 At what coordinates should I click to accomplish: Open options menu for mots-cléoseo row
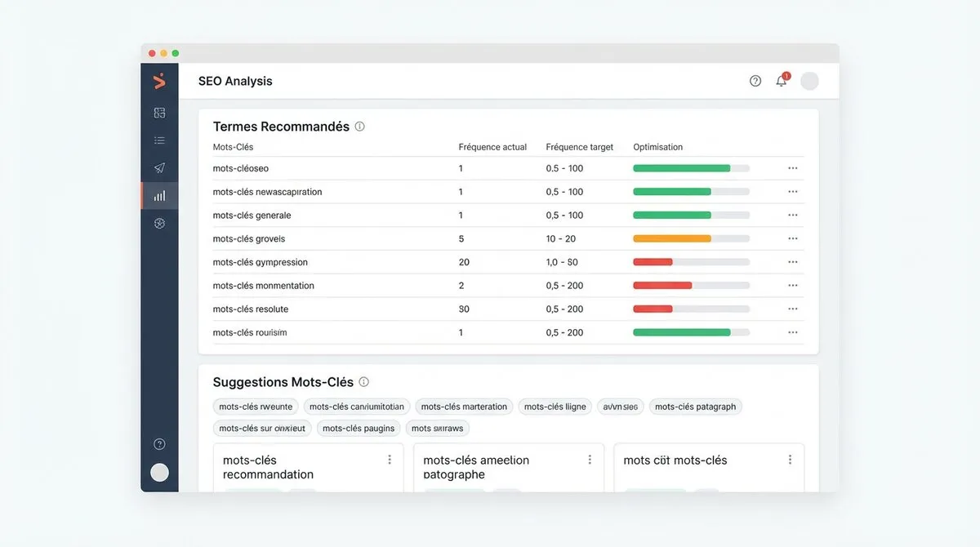click(792, 167)
